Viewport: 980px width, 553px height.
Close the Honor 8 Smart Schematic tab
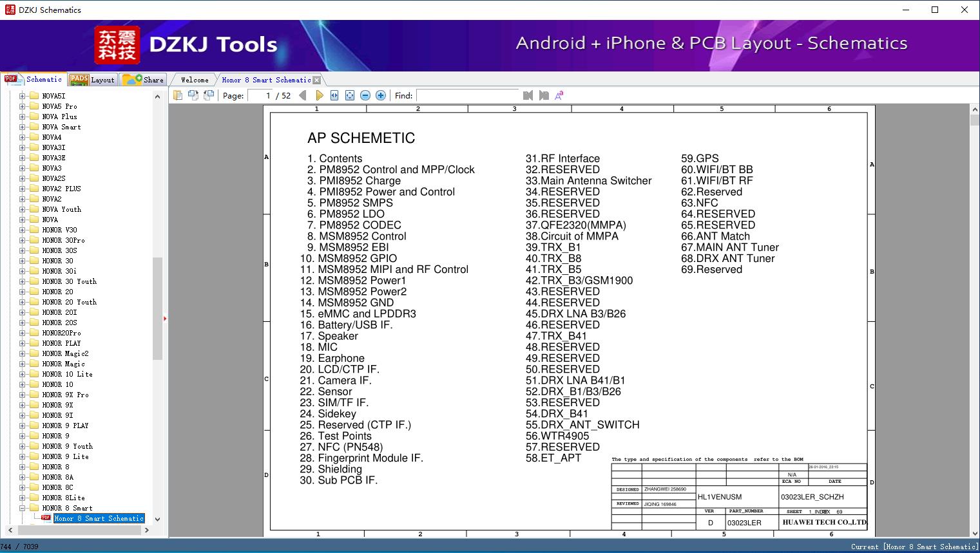tap(316, 80)
